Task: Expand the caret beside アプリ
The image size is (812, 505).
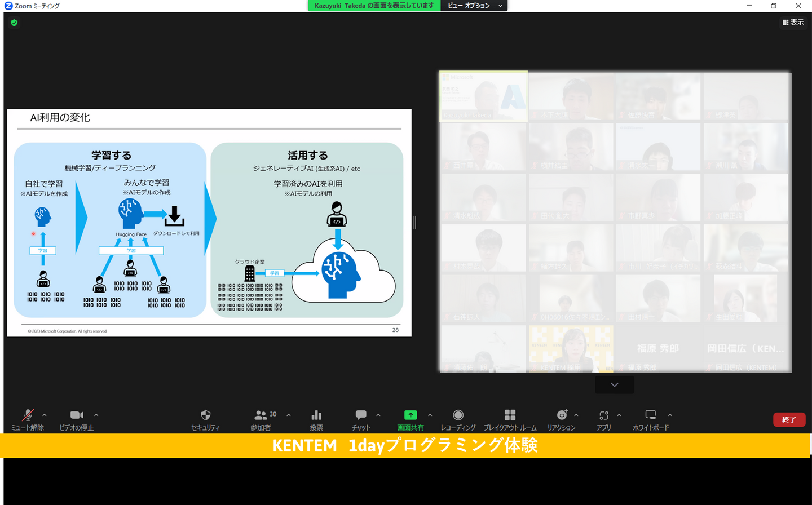Action: (619, 415)
